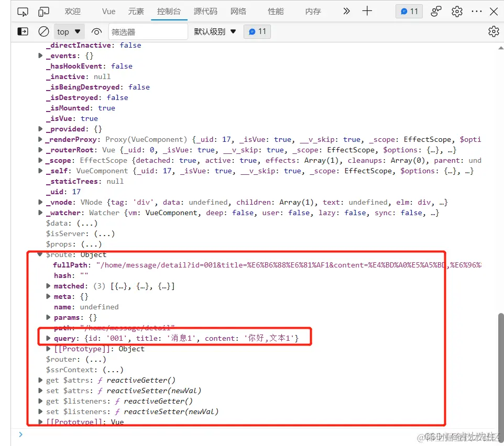Open the three-dot customize menu

click(x=476, y=12)
